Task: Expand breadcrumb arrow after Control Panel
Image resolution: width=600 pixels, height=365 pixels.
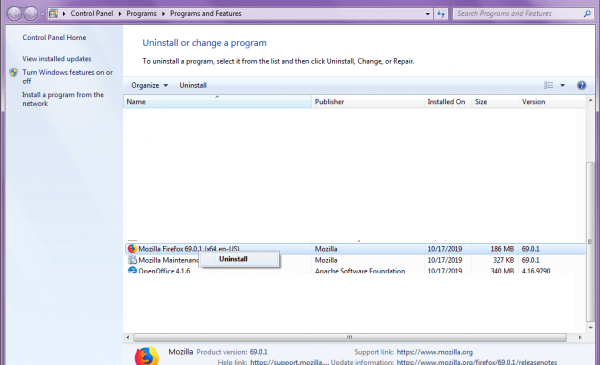Action: (x=120, y=14)
